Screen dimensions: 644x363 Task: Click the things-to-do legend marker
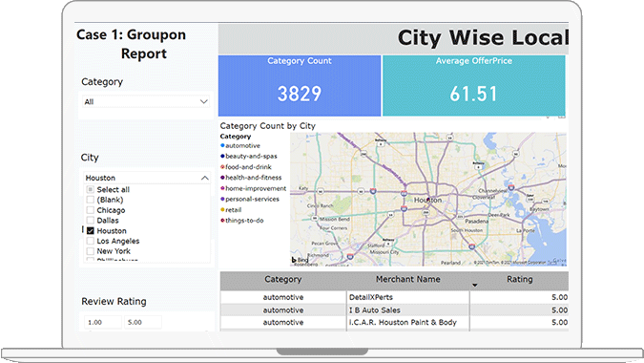(x=222, y=221)
